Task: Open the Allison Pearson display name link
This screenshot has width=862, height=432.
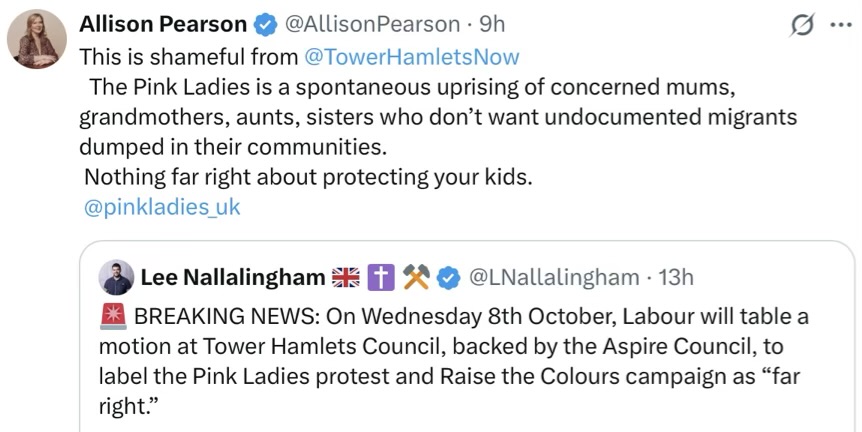Action: (162, 24)
